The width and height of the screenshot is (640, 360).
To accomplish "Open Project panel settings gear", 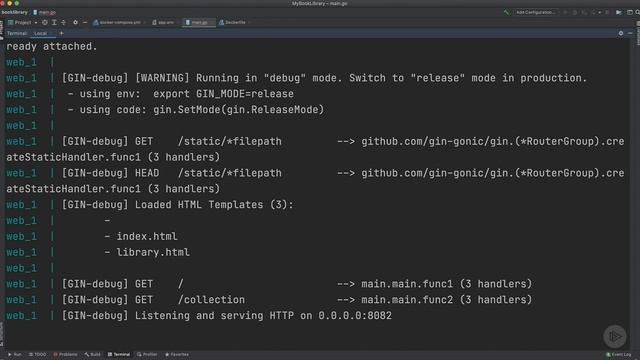I will 76,22.
